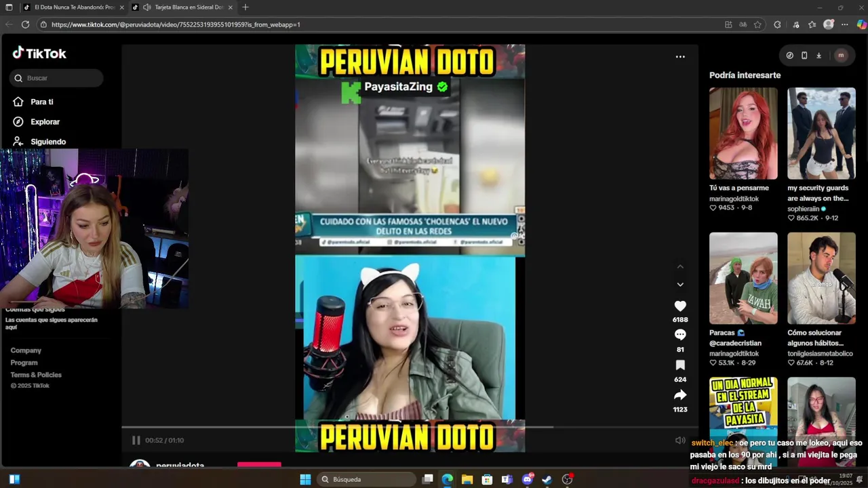
Task: Open File Explorer from the taskbar
Action: coord(467,479)
